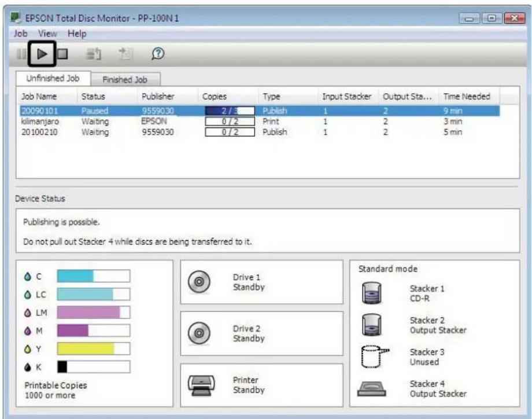The image size is (532, 419).
Task: Click the Black ink level bar
Action: (93, 367)
